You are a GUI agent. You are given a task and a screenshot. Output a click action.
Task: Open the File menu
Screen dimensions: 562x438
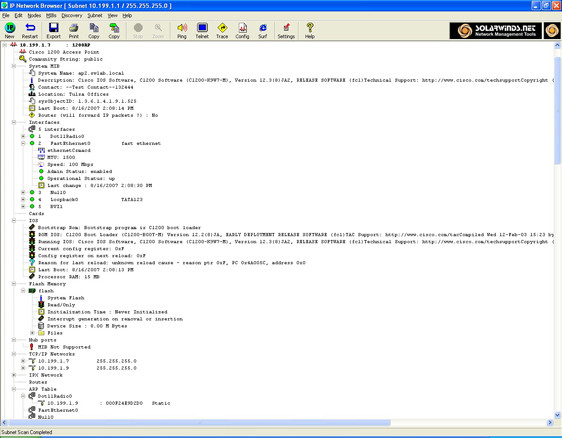coord(6,15)
